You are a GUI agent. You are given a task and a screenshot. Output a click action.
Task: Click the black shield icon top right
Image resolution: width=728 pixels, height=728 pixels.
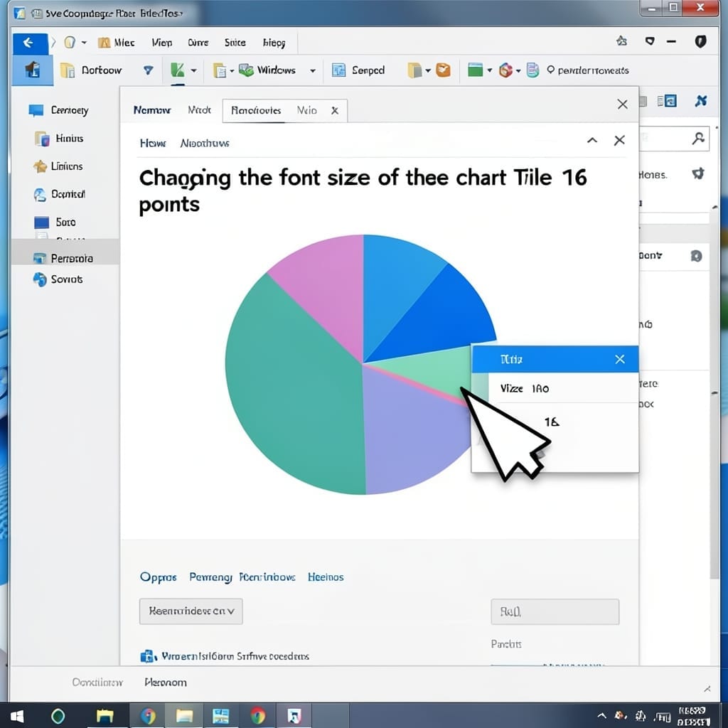pyautogui.click(x=700, y=42)
